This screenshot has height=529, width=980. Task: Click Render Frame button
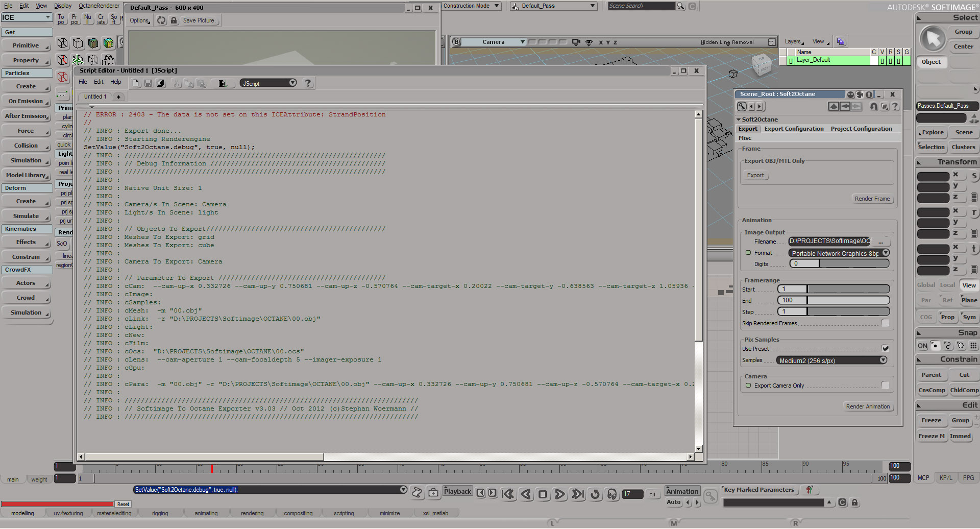click(872, 199)
